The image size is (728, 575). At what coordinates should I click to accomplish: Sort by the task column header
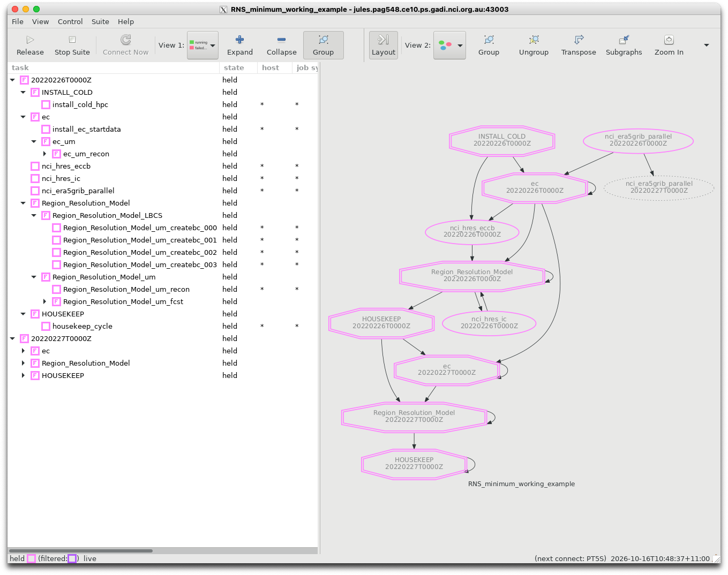[x=113, y=68]
